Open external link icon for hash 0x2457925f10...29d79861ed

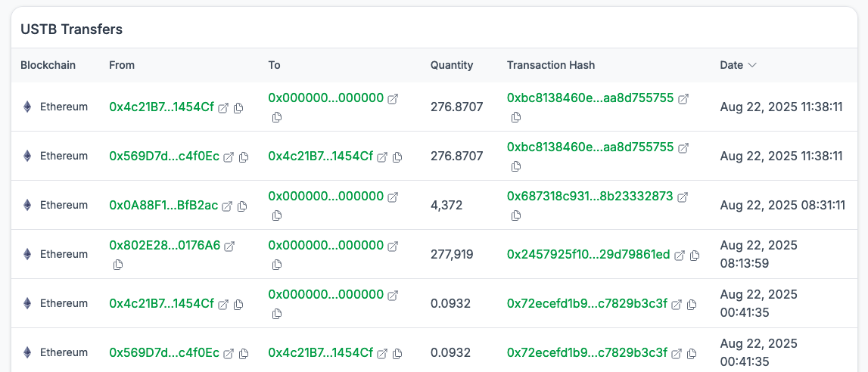coord(679,256)
